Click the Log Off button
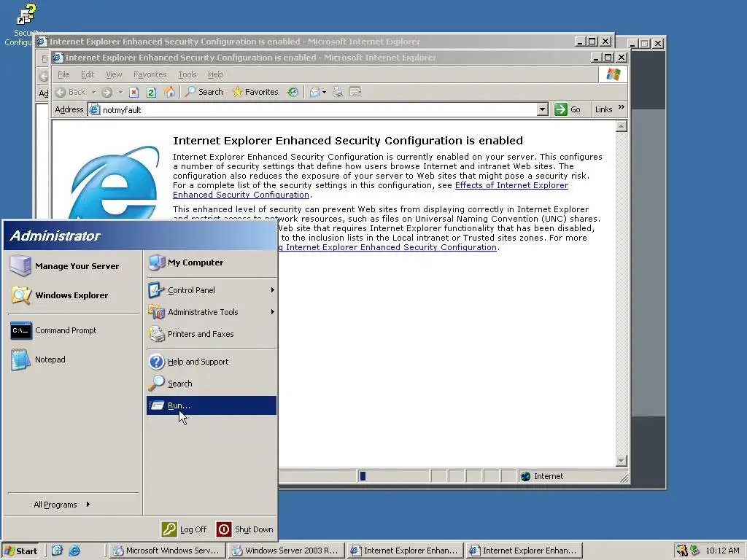 tap(184, 529)
